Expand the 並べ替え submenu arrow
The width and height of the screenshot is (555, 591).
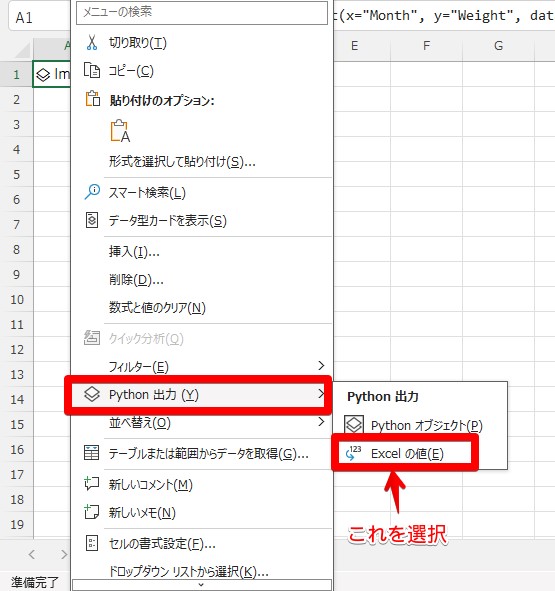pos(321,422)
